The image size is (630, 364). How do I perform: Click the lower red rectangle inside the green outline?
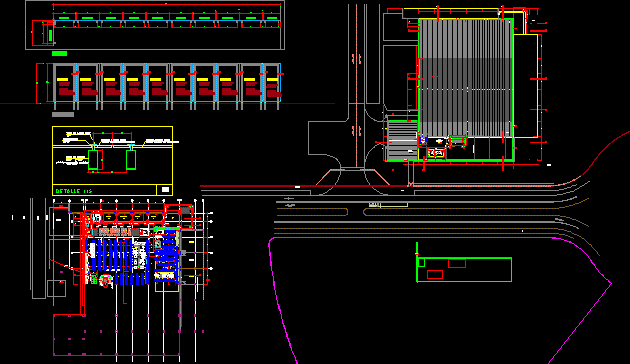(435, 274)
